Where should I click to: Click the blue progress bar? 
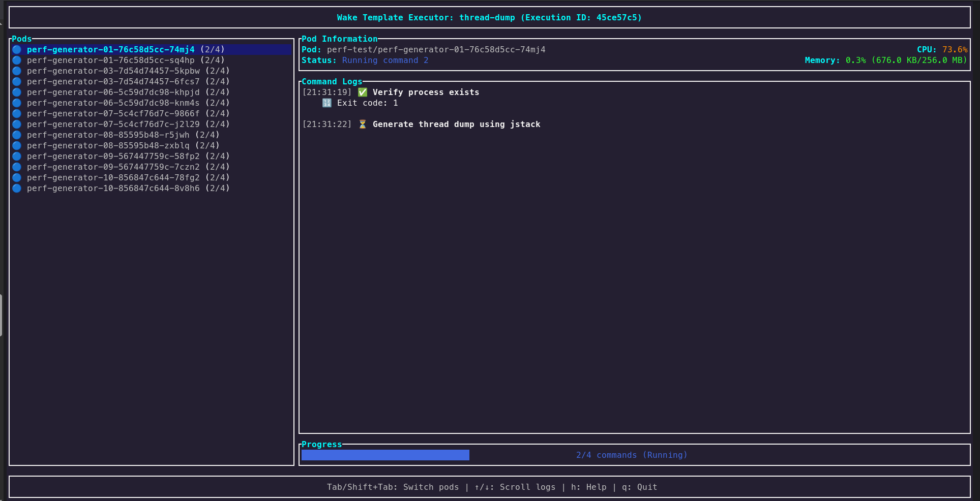click(385, 455)
